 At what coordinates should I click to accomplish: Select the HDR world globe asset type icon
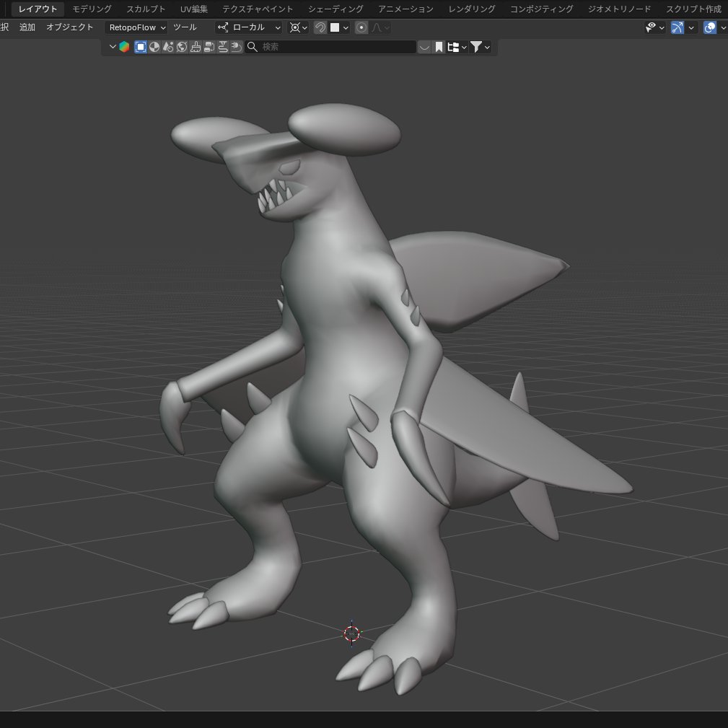[x=182, y=46]
